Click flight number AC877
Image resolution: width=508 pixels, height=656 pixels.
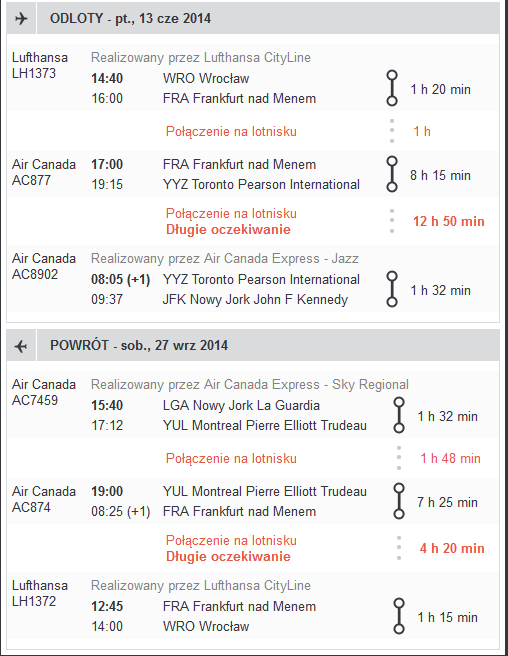31,180
